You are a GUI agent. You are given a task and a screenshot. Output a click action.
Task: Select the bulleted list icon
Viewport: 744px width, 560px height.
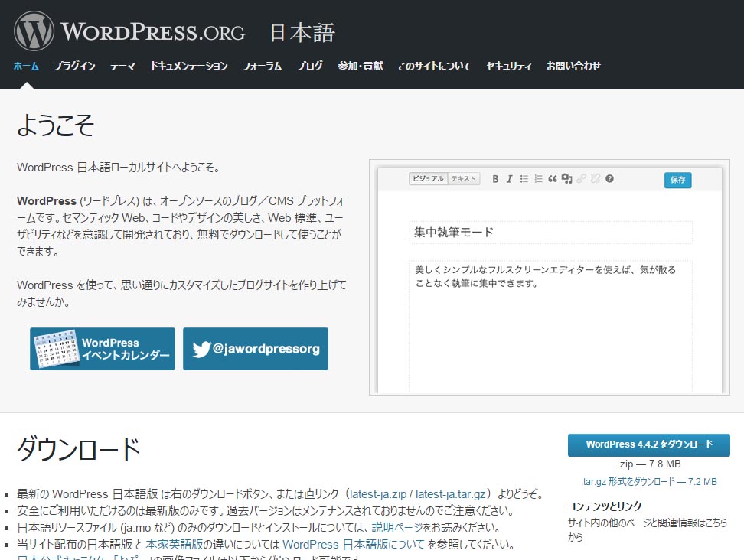pyautogui.click(x=524, y=179)
